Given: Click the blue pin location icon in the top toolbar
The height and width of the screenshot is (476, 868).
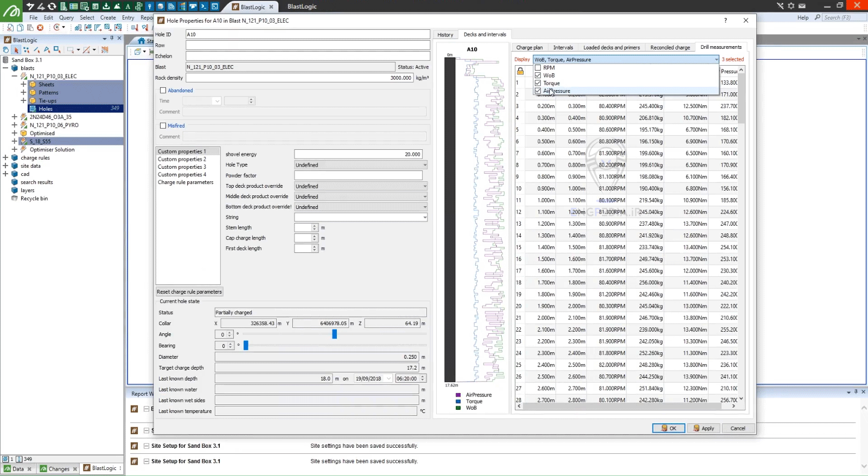Looking at the screenshot, I should click(150, 7).
